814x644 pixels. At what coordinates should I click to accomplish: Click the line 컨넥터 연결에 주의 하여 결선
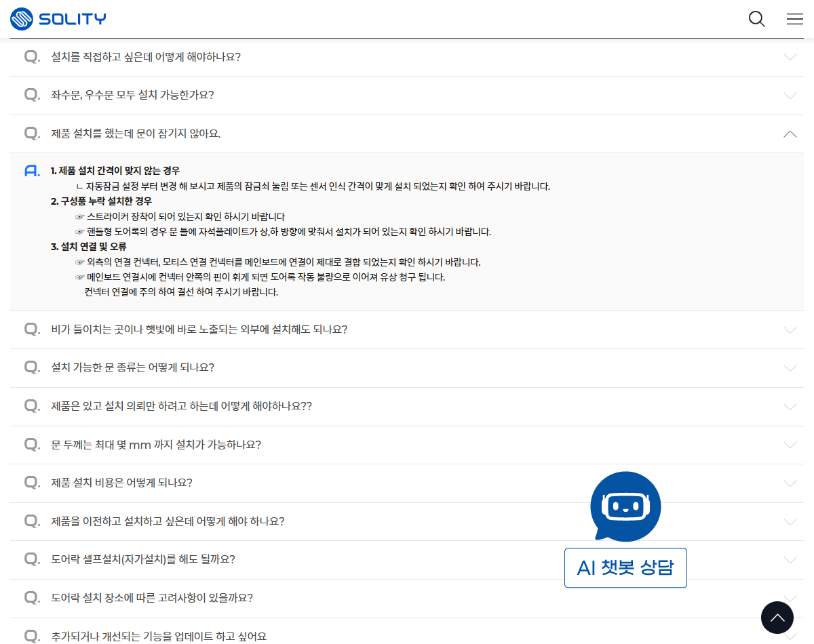(181, 292)
